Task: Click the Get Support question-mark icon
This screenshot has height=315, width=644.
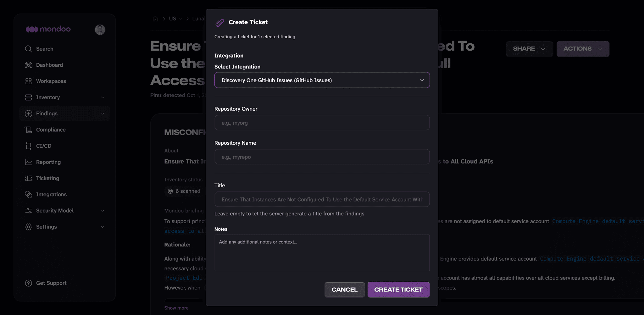Action: pyautogui.click(x=28, y=283)
